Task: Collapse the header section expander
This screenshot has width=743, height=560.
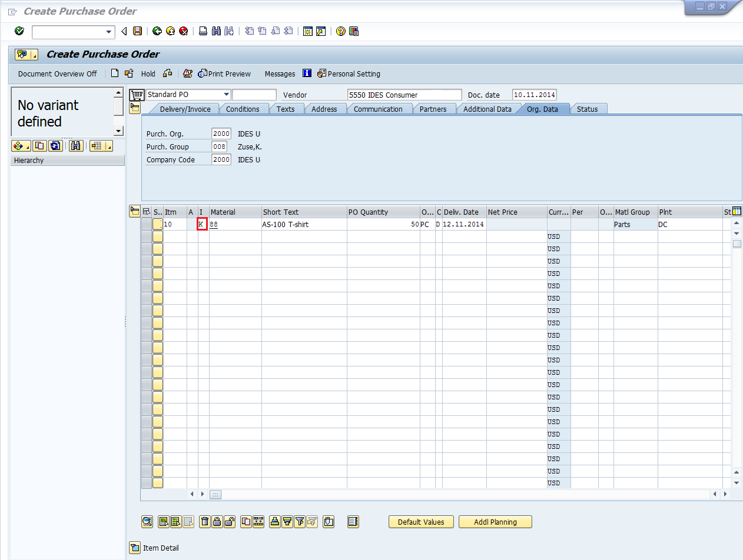Action: pos(135,108)
